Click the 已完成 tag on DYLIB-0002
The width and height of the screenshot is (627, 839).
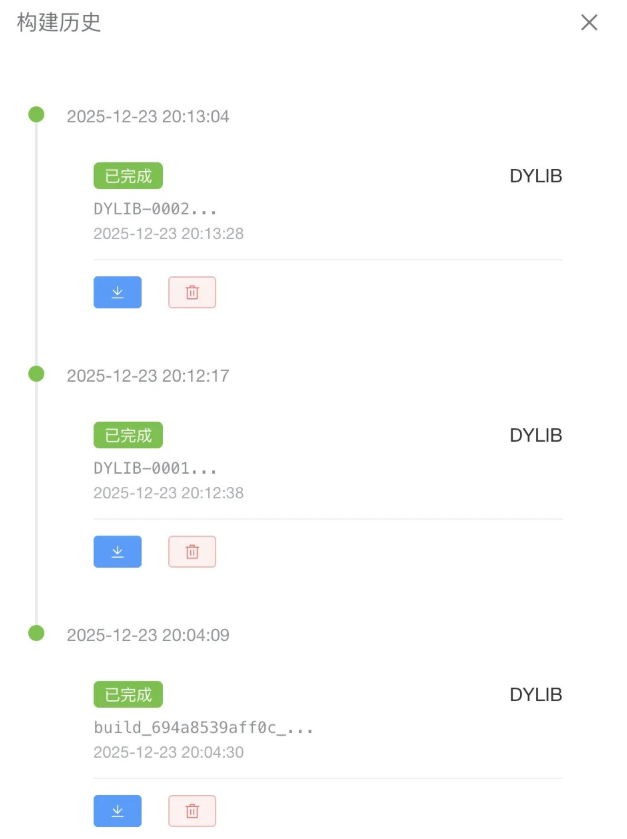[x=128, y=176]
